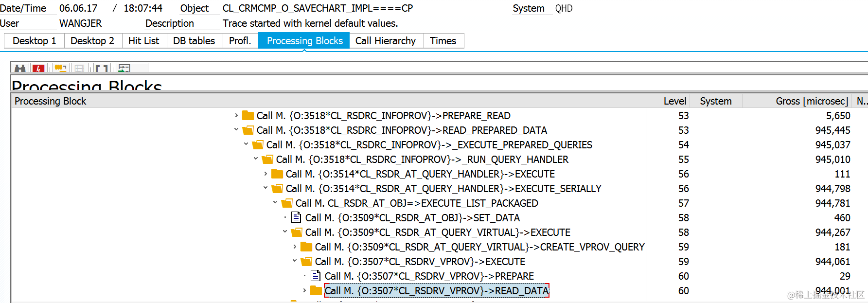Click the Processing Block column header
This screenshot has width=868, height=303.
click(328, 101)
